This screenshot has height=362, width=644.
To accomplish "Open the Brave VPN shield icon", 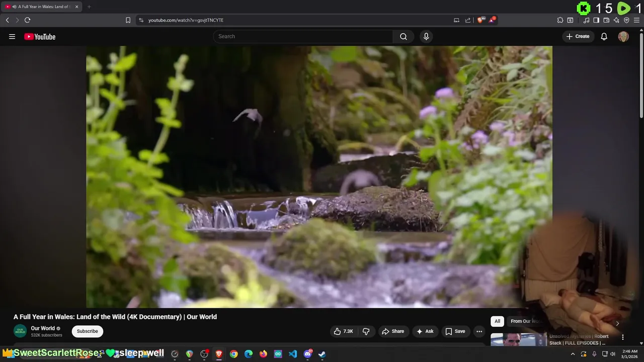I will click(626, 20).
